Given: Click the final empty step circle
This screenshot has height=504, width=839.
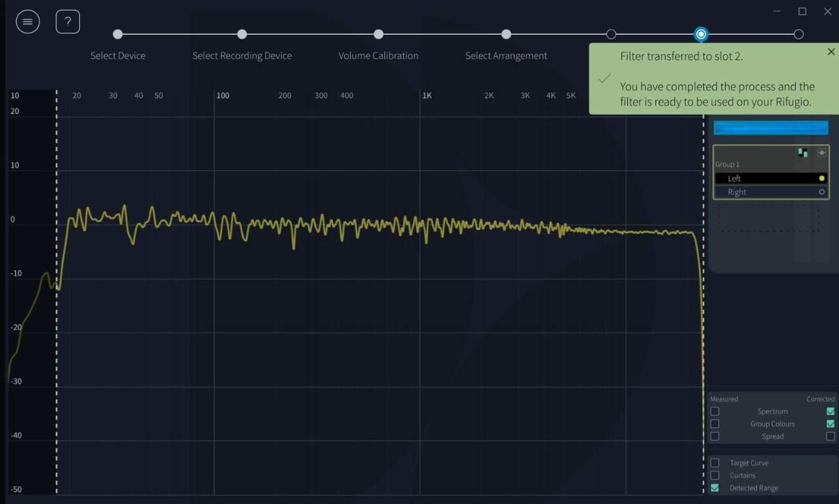Looking at the screenshot, I should [798, 34].
